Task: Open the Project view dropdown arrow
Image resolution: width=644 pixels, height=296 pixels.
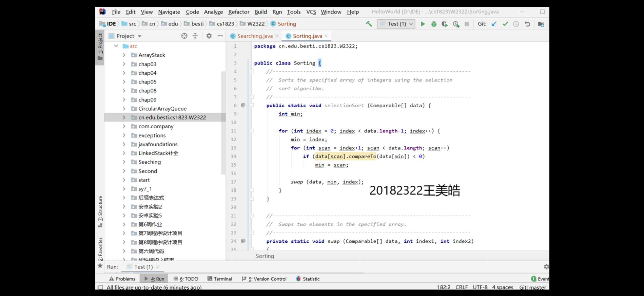Action: pos(139,36)
